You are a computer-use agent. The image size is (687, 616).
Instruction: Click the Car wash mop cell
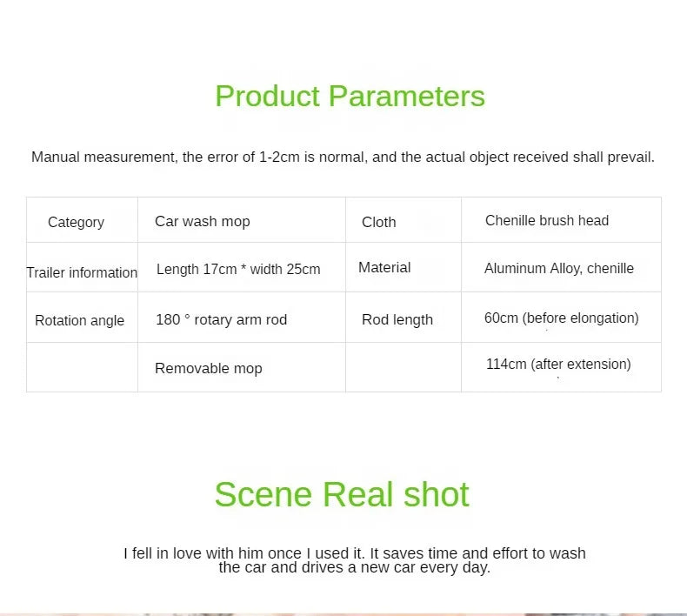click(x=202, y=221)
